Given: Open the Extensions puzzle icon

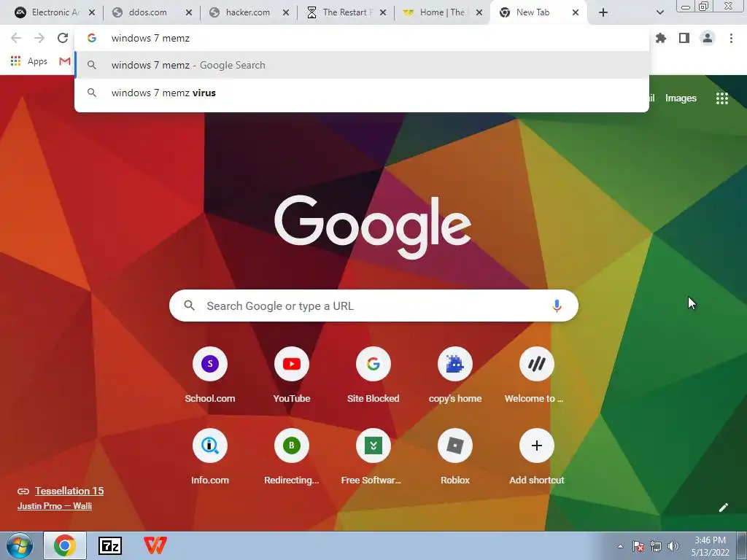Looking at the screenshot, I should [x=660, y=38].
